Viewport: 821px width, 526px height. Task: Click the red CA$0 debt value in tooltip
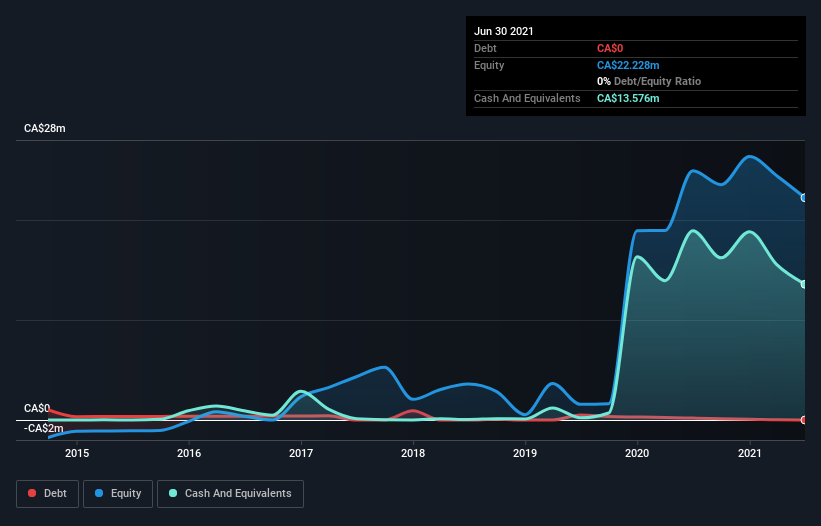click(610, 48)
